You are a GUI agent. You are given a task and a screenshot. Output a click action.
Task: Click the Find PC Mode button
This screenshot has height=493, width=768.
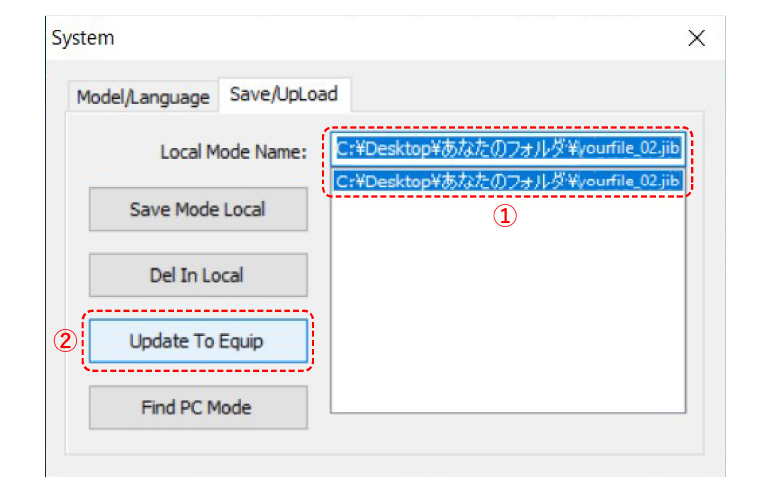(x=198, y=407)
